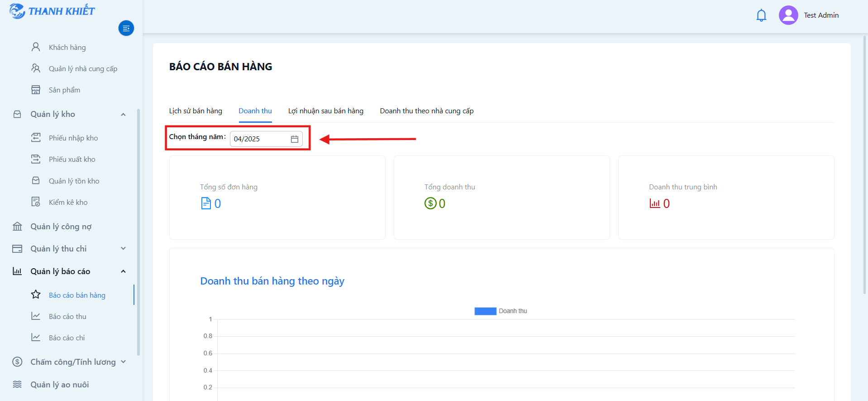
Task: Collapse the Quản lý kho section chevron
Action: [123, 114]
